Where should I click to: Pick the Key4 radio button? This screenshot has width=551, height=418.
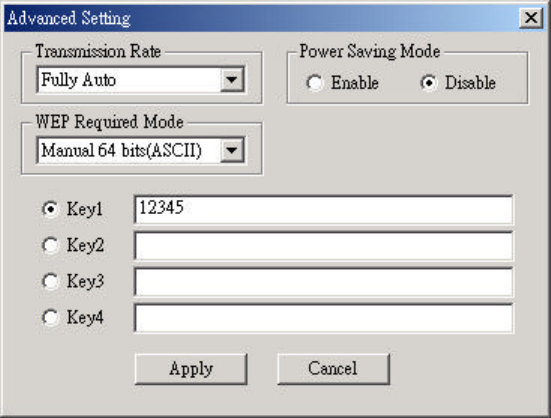51,317
